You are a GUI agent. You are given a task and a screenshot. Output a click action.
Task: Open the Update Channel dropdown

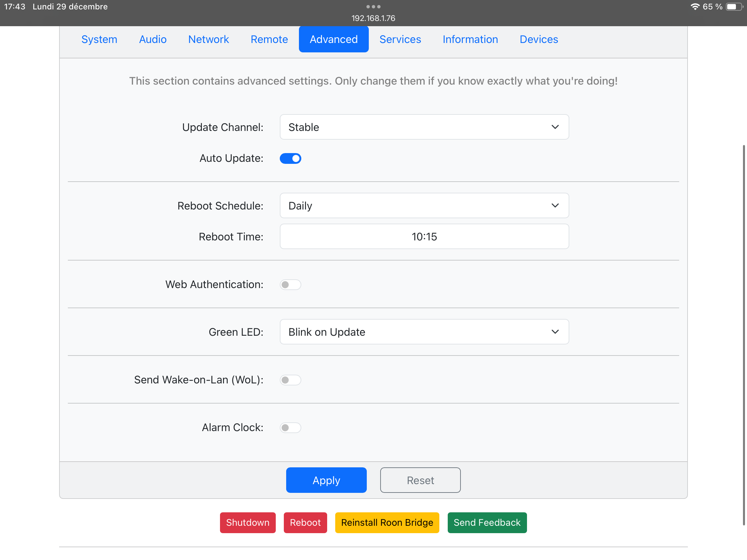pos(424,127)
